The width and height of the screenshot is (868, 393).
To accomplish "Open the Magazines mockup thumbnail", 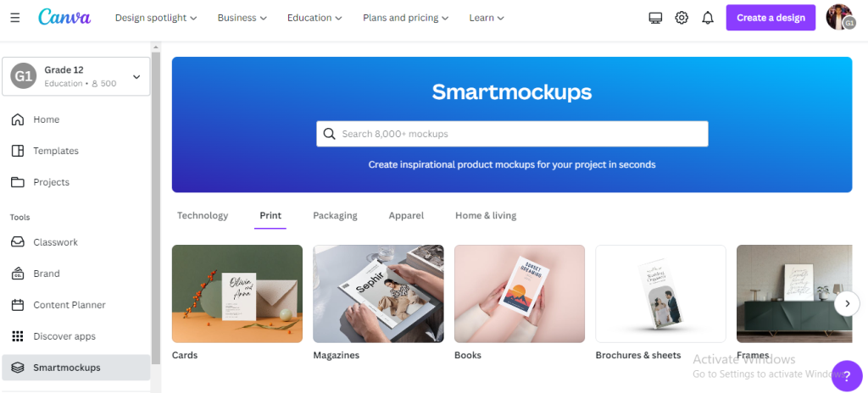I will click(378, 294).
